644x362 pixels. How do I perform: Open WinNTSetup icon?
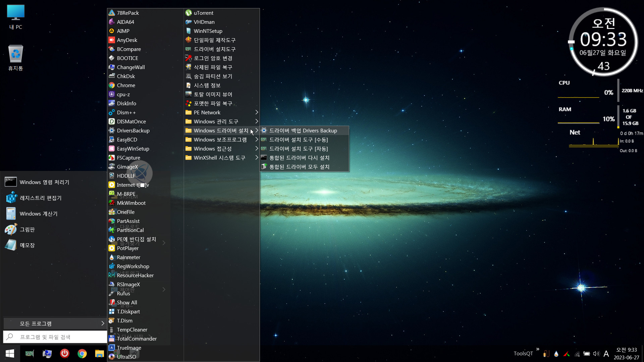coord(189,31)
